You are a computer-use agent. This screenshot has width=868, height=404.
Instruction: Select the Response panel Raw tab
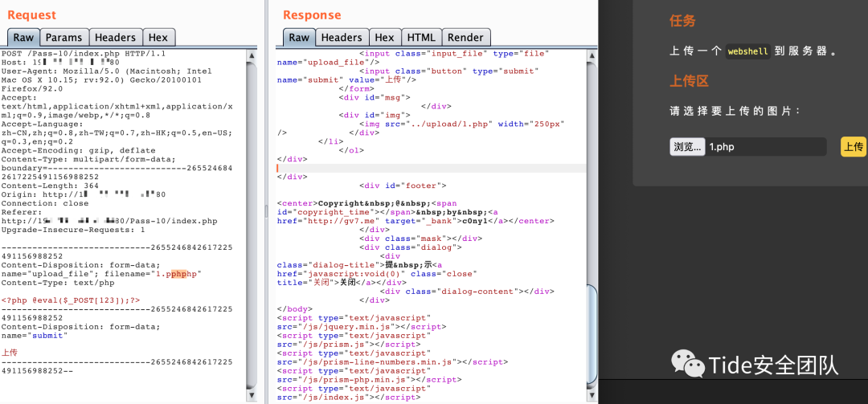(299, 38)
